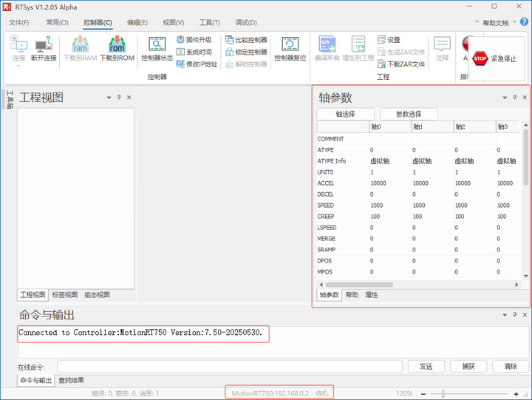Click the 在线命令 input field
Screen dimensions: 532x400
point(230,367)
